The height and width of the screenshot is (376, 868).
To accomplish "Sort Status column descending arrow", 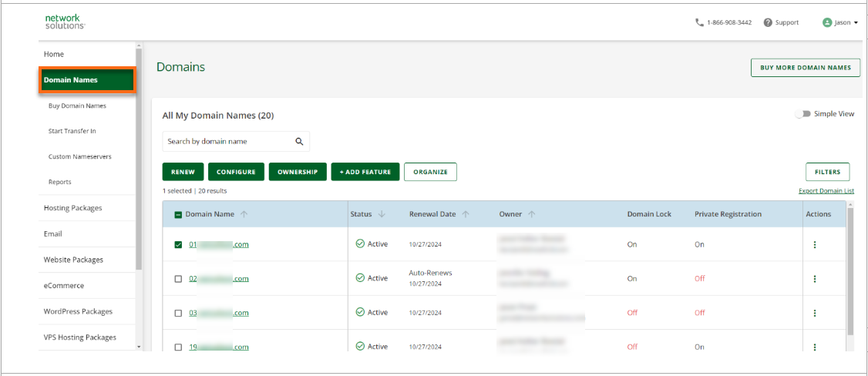I will 382,214.
